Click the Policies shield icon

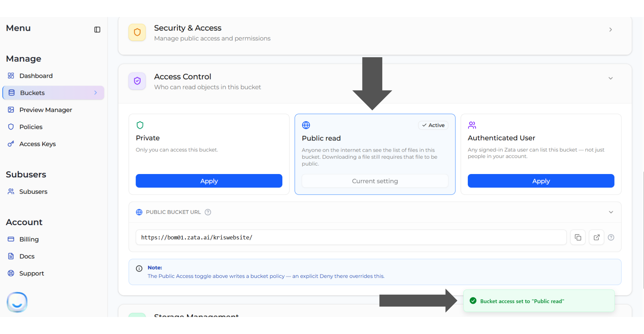(11, 127)
